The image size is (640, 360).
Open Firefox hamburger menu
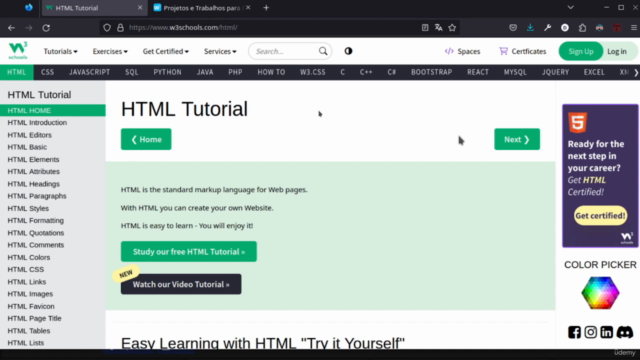(634, 27)
